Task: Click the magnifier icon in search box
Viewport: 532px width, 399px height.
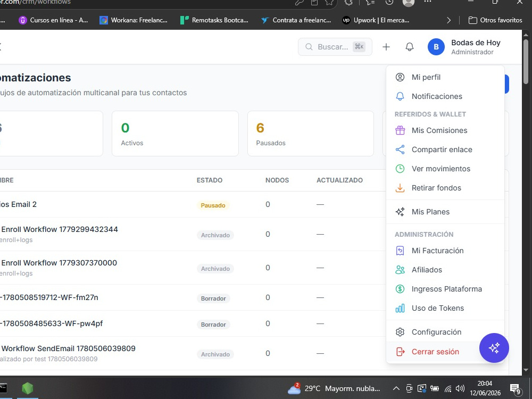Action: point(309,47)
